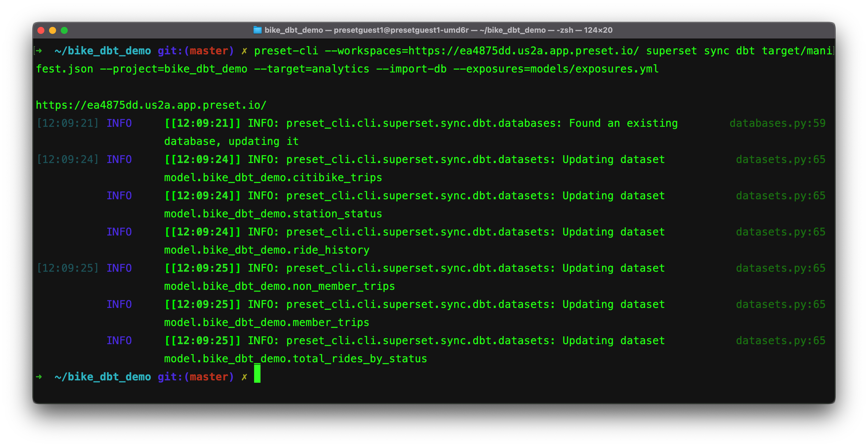
Task: Click the yellow minimize window button
Action: (x=53, y=30)
